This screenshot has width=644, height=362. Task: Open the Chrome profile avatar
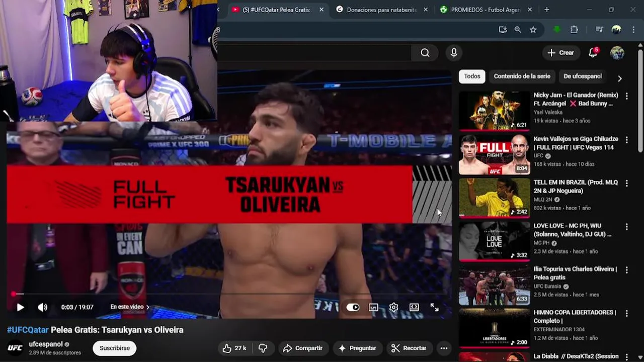click(x=616, y=30)
